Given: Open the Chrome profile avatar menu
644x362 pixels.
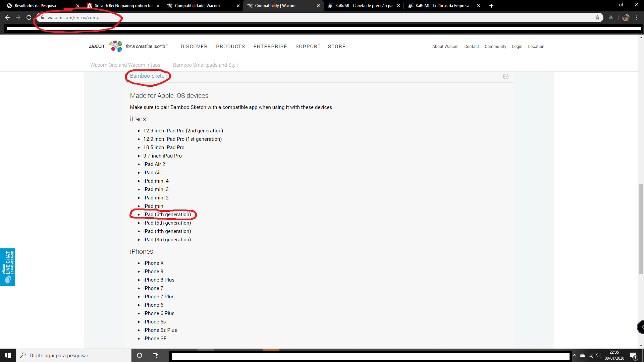Looking at the screenshot, I should (626, 17).
